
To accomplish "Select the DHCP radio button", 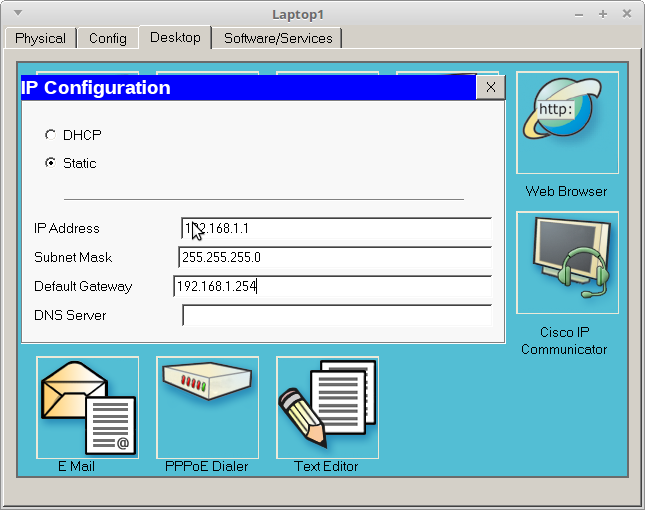I will [50, 135].
